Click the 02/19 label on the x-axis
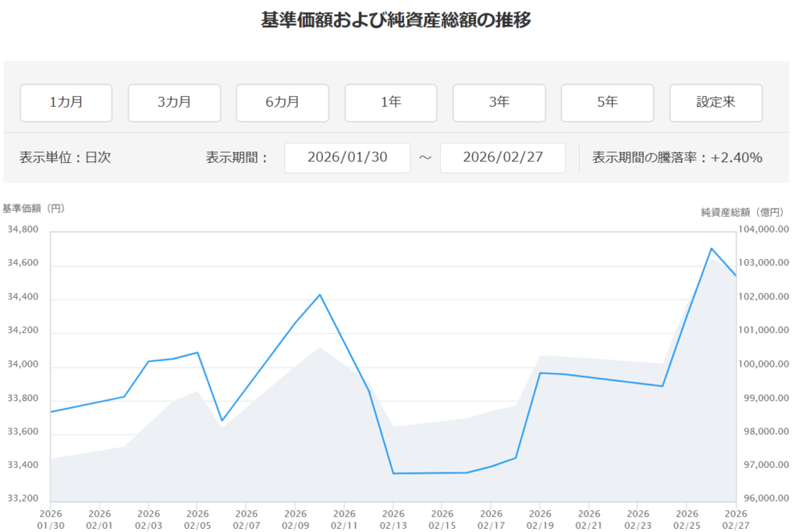Viewport: 799px width, 532px height. coord(540,520)
